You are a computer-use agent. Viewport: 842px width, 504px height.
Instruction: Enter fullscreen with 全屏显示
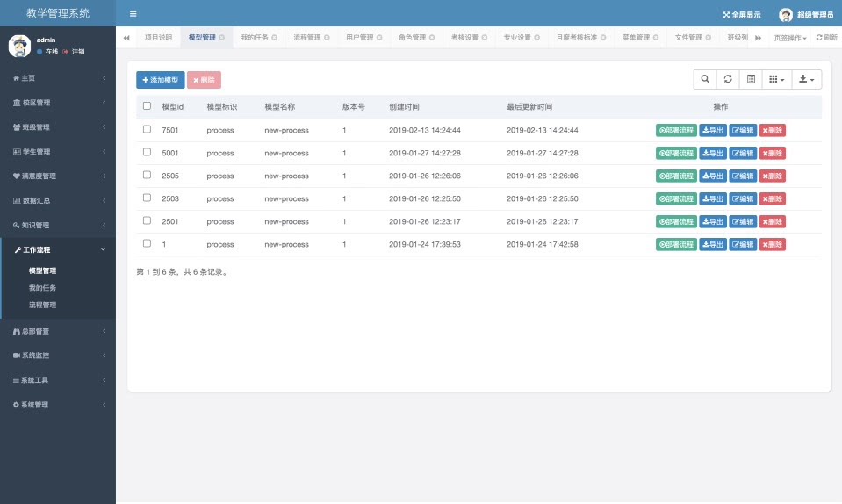(741, 15)
